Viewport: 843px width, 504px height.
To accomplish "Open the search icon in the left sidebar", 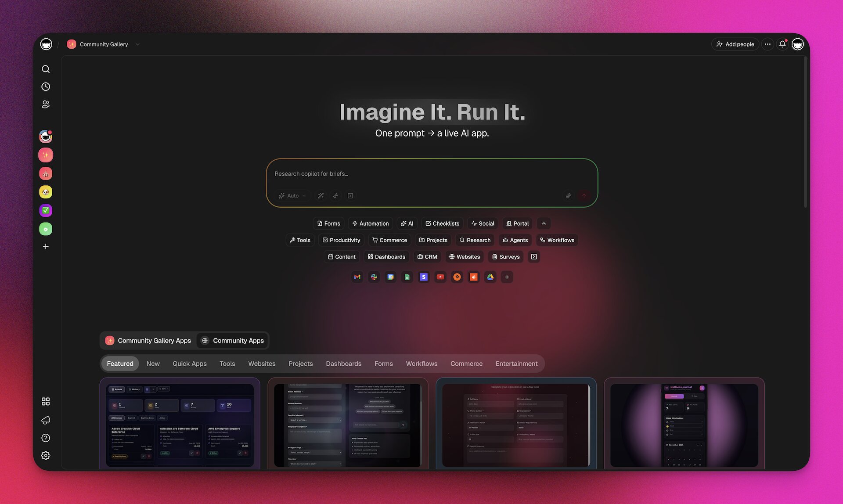I will (46, 69).
